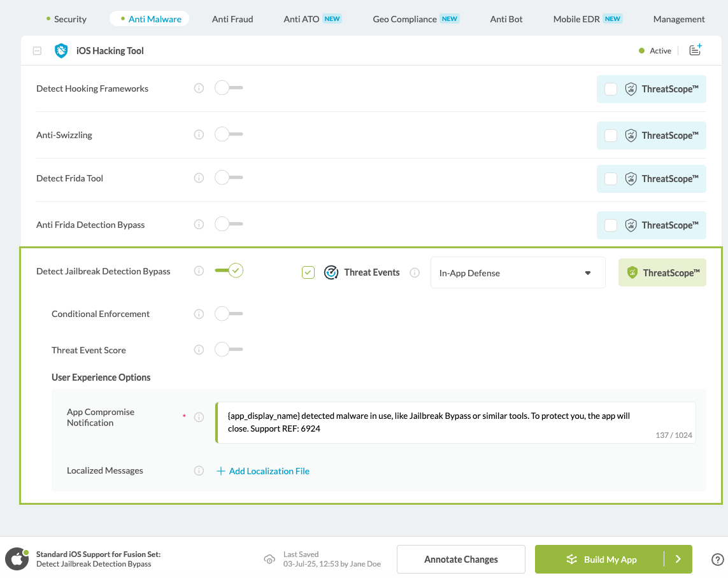Click the iOS Hacking Tool shield icon

(61, 51)
